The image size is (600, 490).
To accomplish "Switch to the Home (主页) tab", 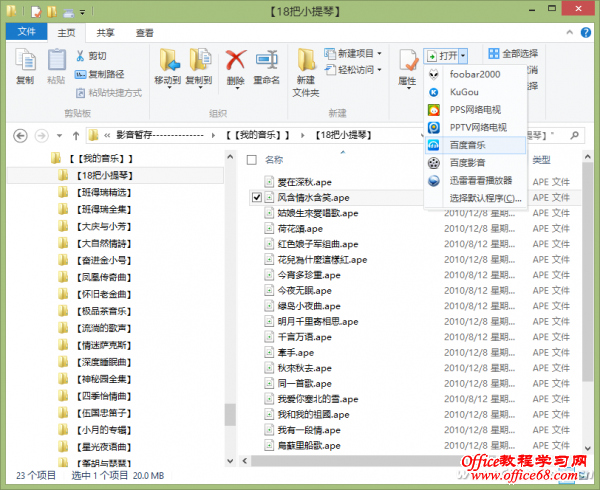I will pyautogui.click(x=66, y=33).
